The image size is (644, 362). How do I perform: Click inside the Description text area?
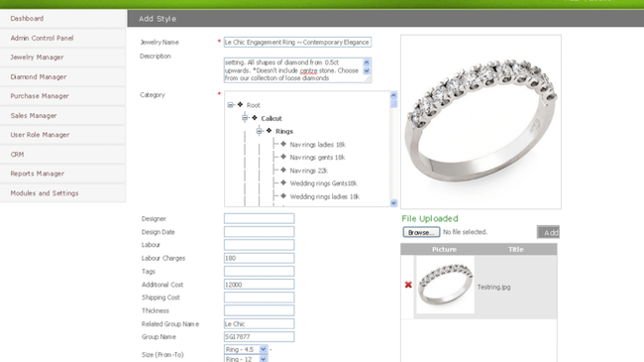pos(293,70)
